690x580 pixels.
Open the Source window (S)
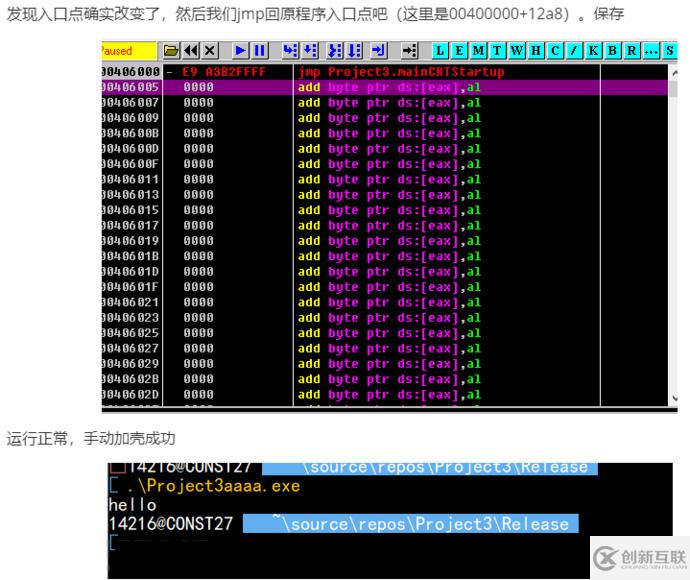[669, 51]
